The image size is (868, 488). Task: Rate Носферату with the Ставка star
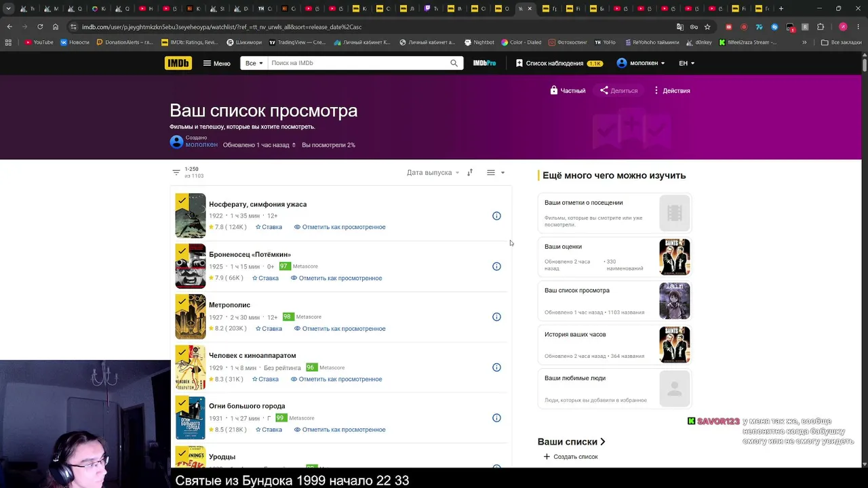click(269, 227)
